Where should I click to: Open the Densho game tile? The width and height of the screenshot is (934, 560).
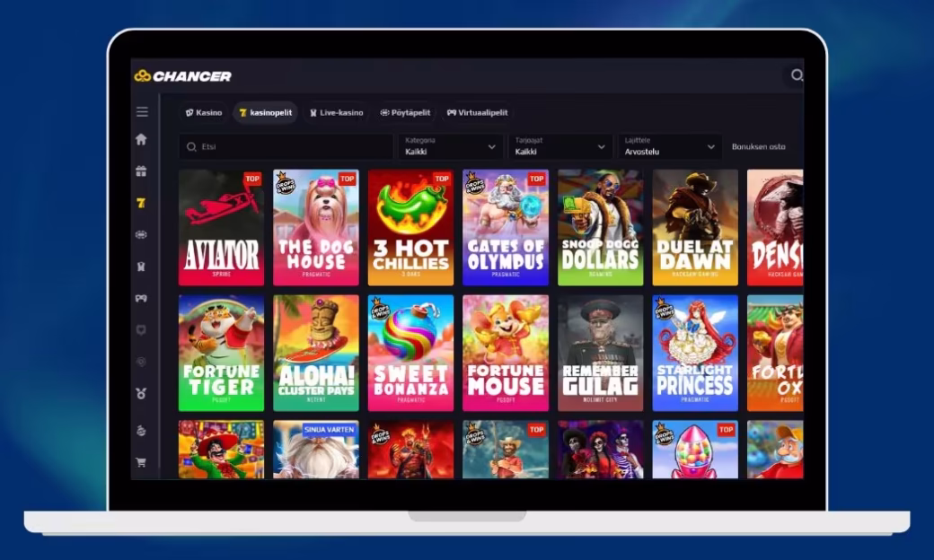click(775, 227)
